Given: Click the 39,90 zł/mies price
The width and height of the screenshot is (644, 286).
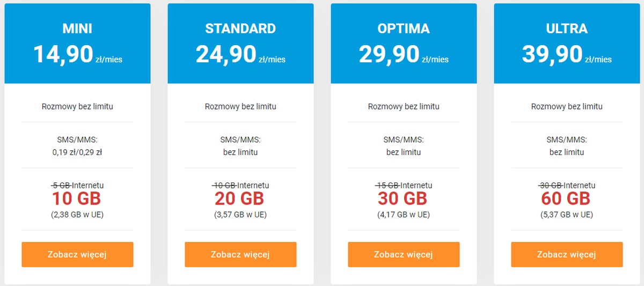Looking at the screenshot, I should (x=567, y=55).
